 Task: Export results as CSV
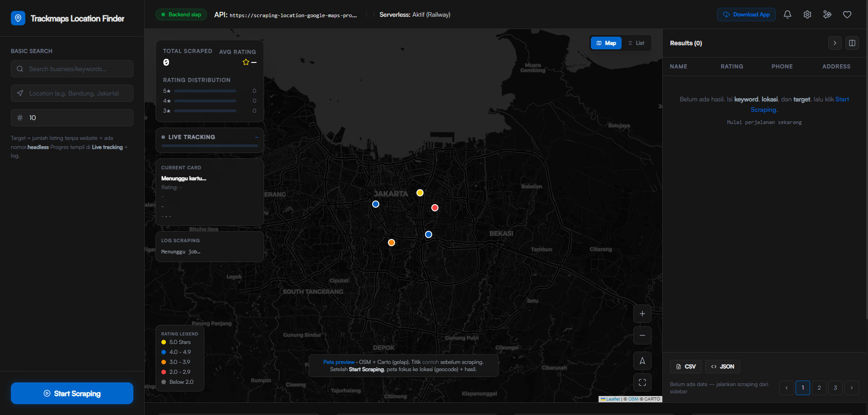coord(686,367)
